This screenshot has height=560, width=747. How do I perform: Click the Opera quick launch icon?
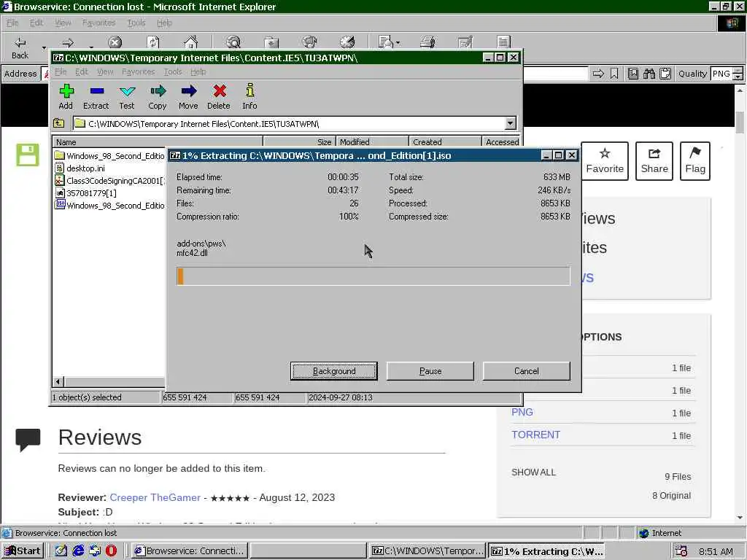111,551
